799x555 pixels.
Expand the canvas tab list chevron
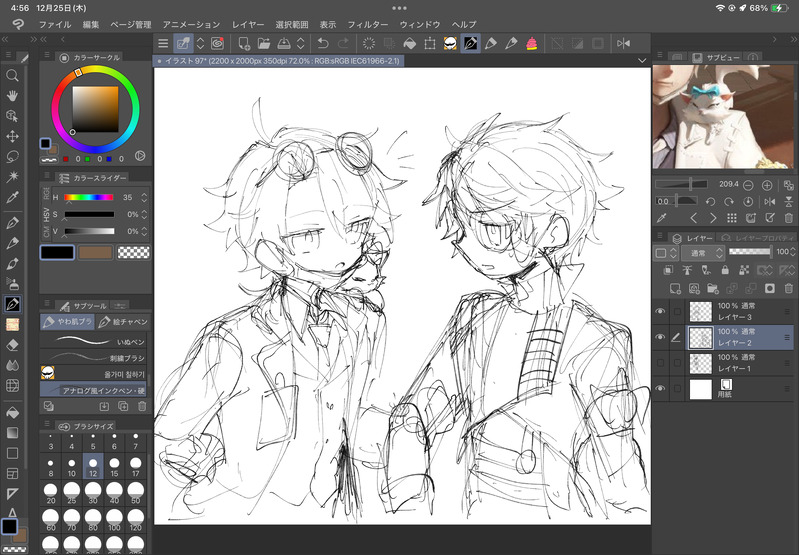(642, 61)
